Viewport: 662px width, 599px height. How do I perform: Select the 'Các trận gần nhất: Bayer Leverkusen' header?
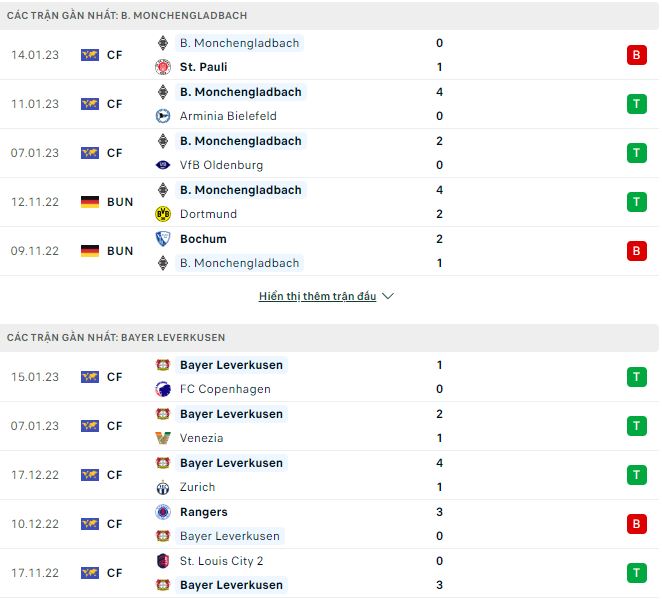coord(116,338)
